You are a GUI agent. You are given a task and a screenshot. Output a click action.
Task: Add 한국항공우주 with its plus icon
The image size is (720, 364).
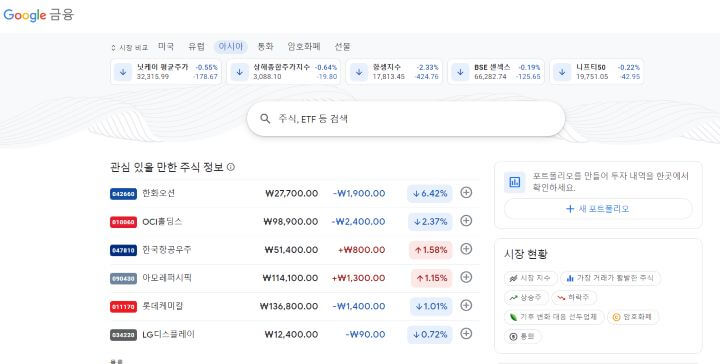pyautogui.click(x=466, y=249)
